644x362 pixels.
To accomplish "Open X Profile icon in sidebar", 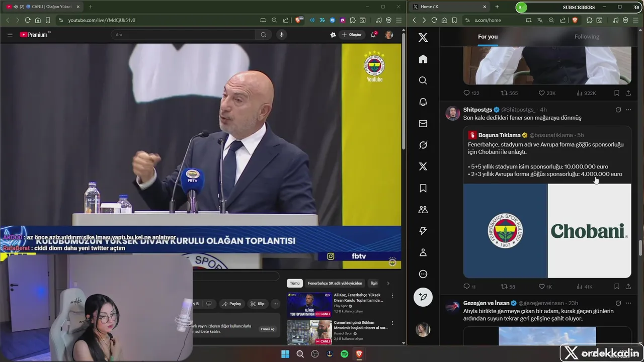I will [423, 252].
